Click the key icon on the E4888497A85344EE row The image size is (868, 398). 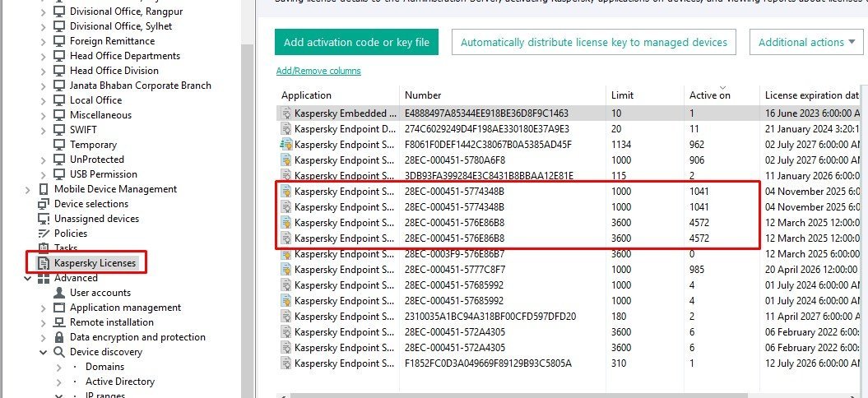(286, 113)
